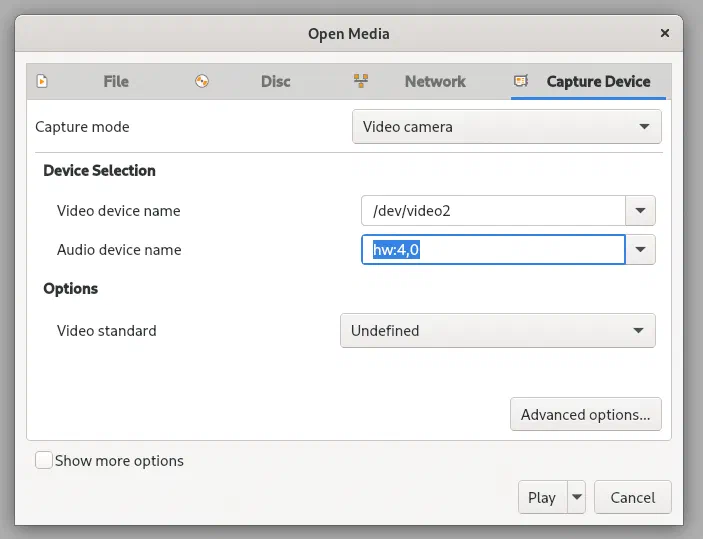Screen dimensions: 703x539
Task: Click the Cancel button
Action: pyautogui.click(x=633, y=497)
